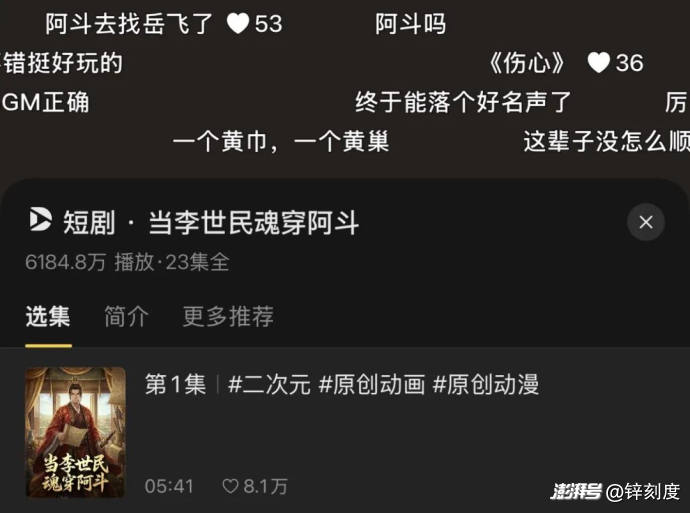Tap the hashtag #二次元
The image size is (690, 513).
pyautogui.click(x=269, y=384)
